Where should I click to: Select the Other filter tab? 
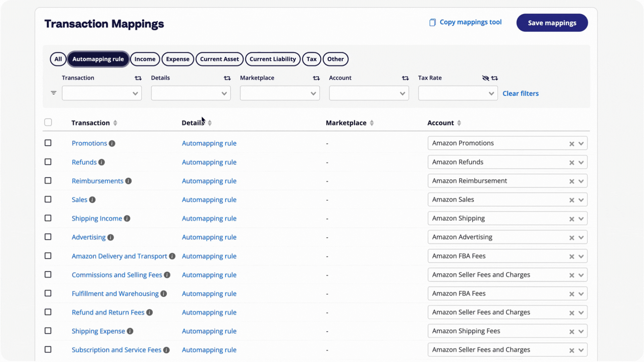pos(335,59)
